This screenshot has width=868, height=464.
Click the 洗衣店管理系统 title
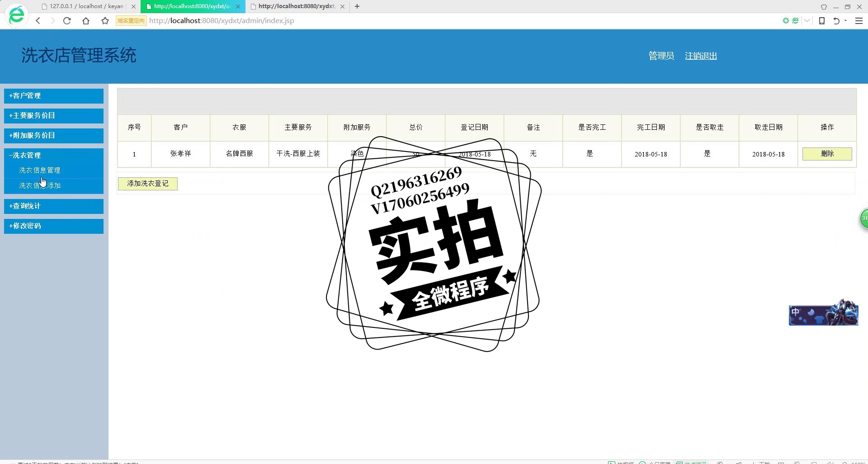[79, 56]
